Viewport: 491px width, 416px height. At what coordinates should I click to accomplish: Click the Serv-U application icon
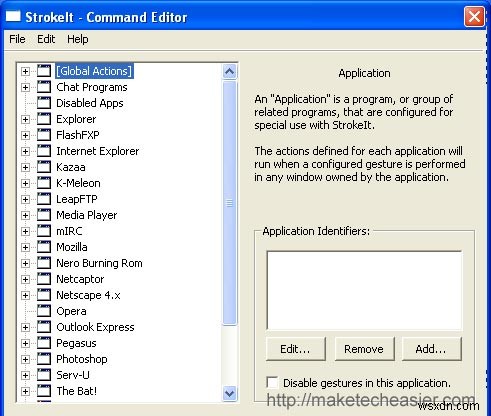(x=44, y=375)
